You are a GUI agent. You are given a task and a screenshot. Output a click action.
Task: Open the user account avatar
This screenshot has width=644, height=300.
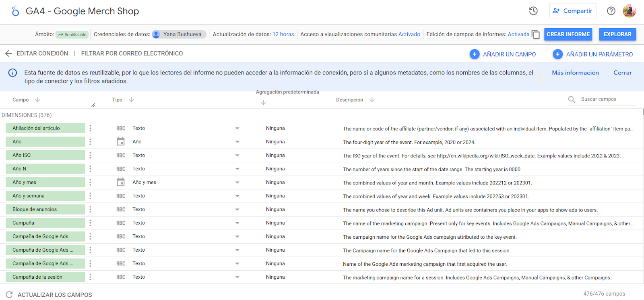[x=629, y=11]
